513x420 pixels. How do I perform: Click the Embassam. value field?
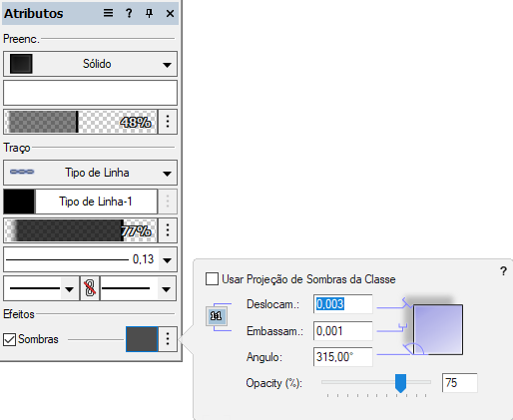(x=343, y=331)
